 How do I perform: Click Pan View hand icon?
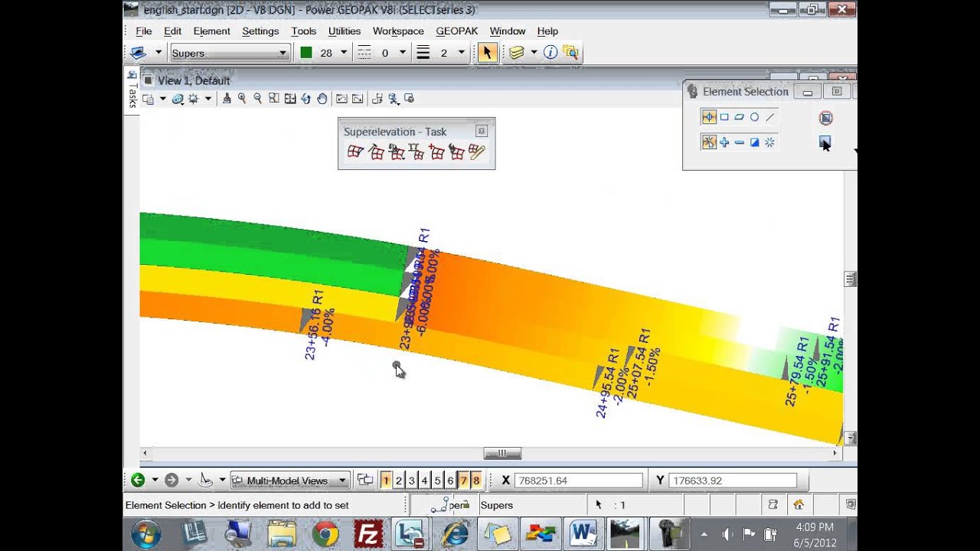(322, 99)
